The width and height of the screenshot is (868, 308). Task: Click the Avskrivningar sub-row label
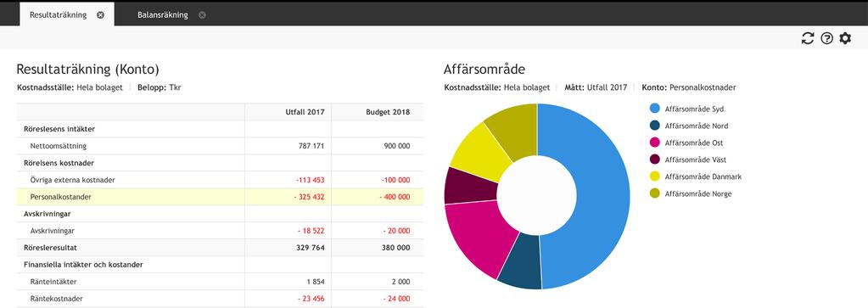tap(53, 231)
